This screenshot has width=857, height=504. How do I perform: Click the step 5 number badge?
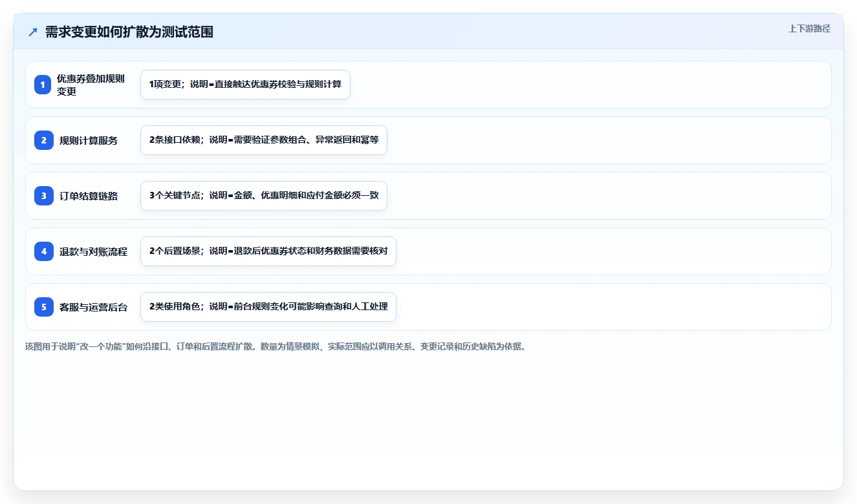tap(43, 307)
